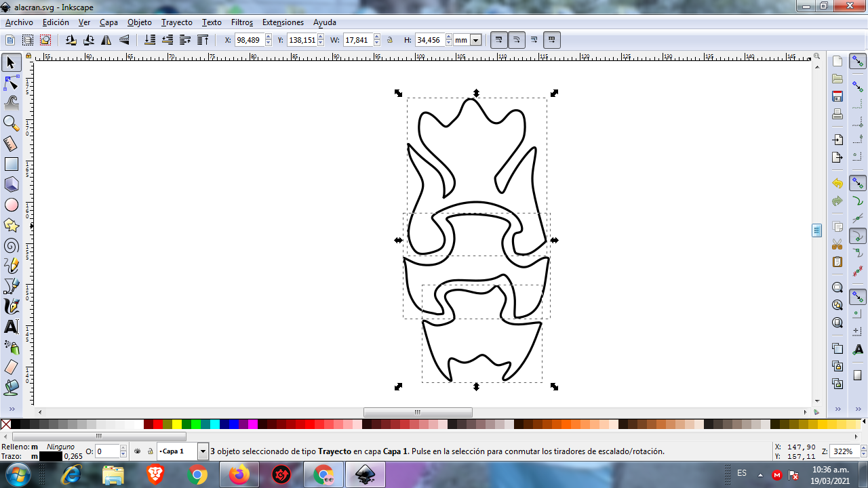Select the Pencil freehand tool
The image size is (868, 488).
click(x=11, y=266)
